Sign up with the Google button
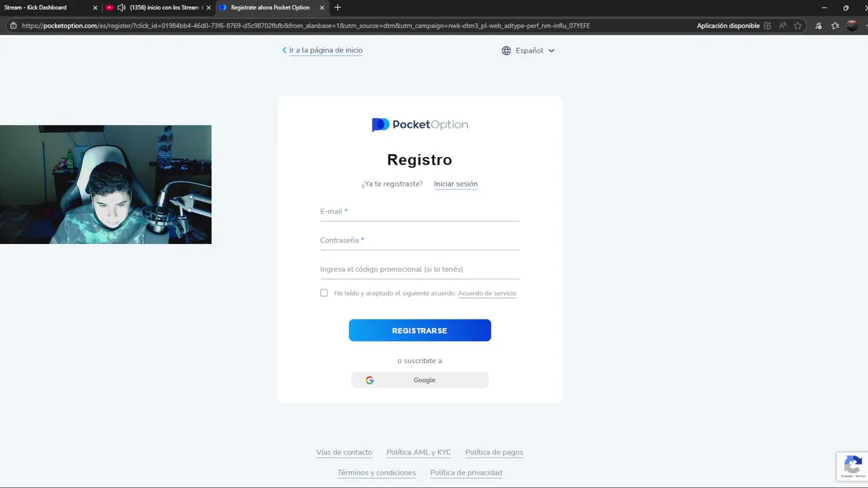Viewport: 868px width, 488px height. coord(420,380)
